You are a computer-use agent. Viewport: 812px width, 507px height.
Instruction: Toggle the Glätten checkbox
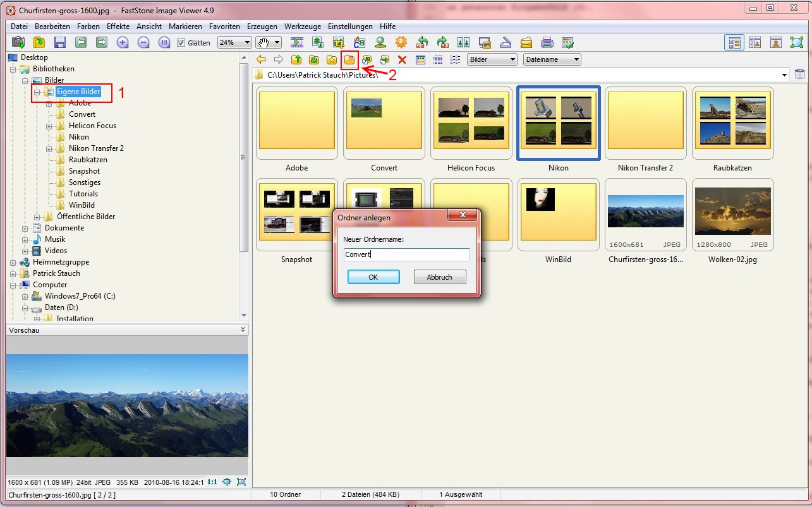tap(181, 43)
